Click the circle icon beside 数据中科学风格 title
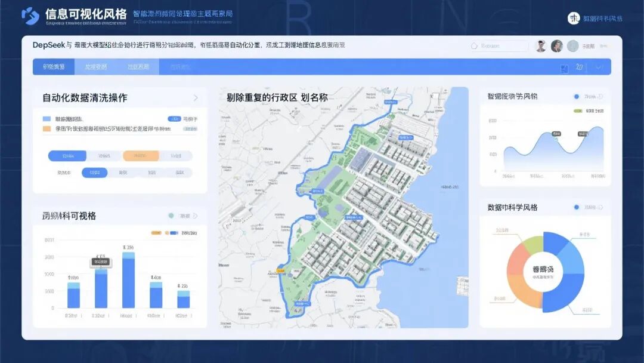The width and height of the screenshot is (644, 363). tap(576, 207)
